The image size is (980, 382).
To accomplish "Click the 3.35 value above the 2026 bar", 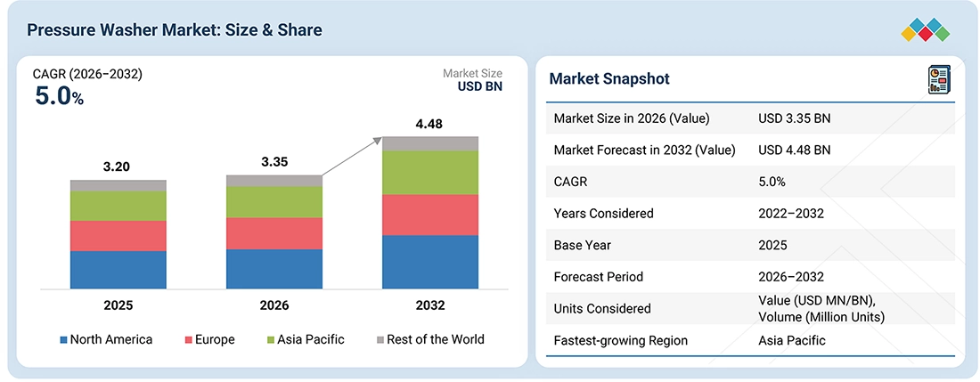I will point(274,162).
